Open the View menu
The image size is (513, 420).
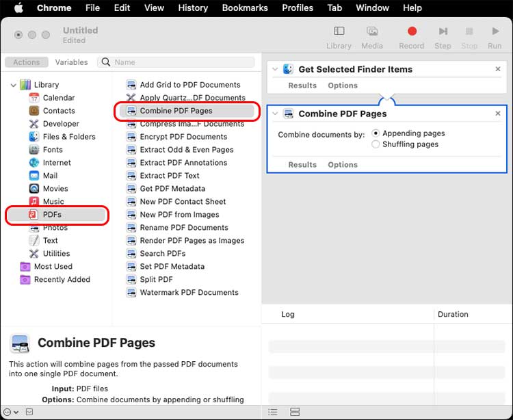tap(154, 8)
